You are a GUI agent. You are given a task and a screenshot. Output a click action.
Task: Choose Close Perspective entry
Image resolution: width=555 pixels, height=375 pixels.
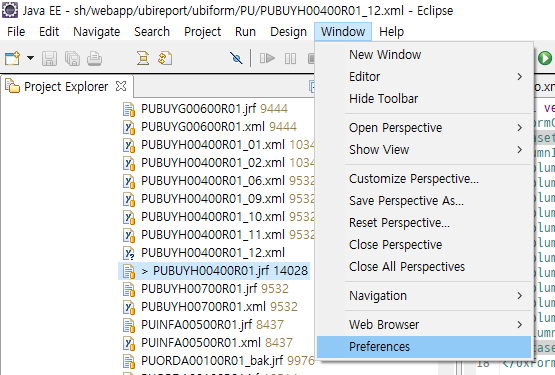424,244
